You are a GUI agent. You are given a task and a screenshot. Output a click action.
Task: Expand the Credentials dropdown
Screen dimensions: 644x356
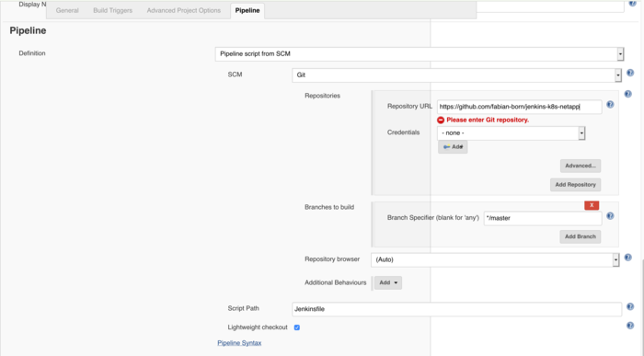[x=511, y=133]
